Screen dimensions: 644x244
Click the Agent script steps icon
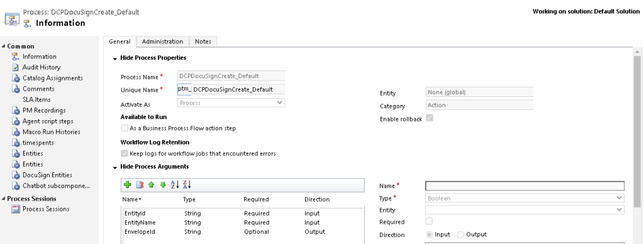pyautogui.click(x=16, y=121)
